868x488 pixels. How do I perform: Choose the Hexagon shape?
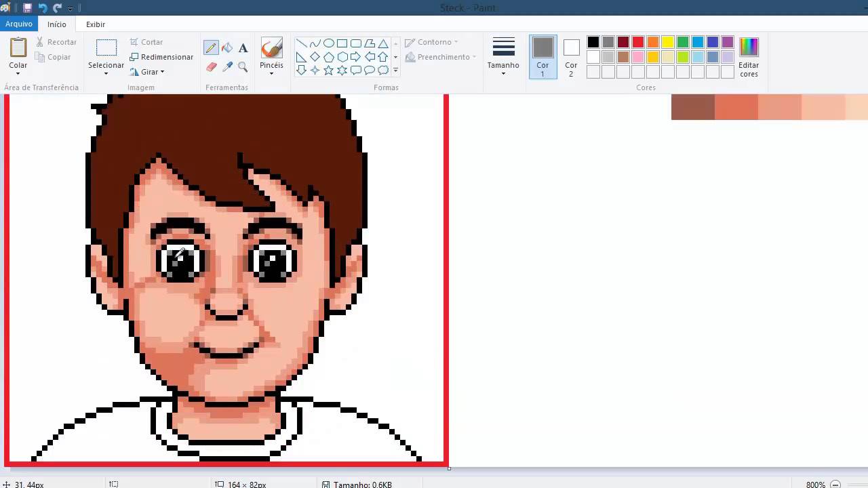[x=342, y=57]
